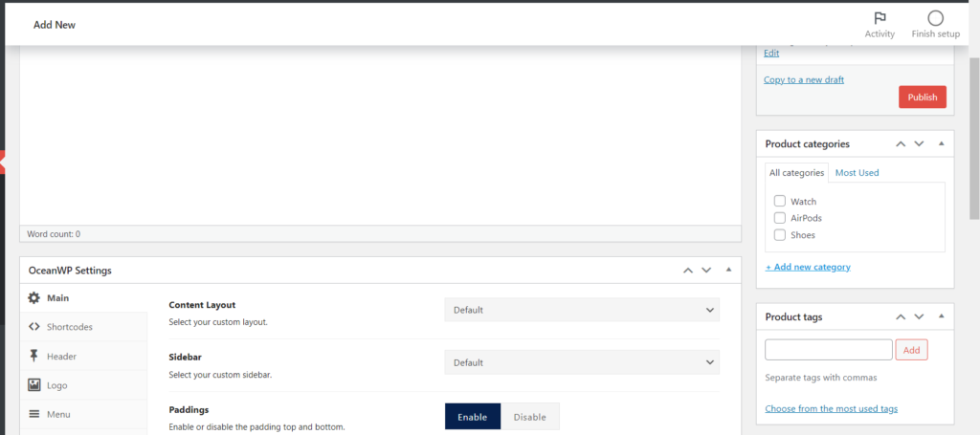Open the Sidebar selection dropdown
Screen dimensions: 980x435
point(582,362)
